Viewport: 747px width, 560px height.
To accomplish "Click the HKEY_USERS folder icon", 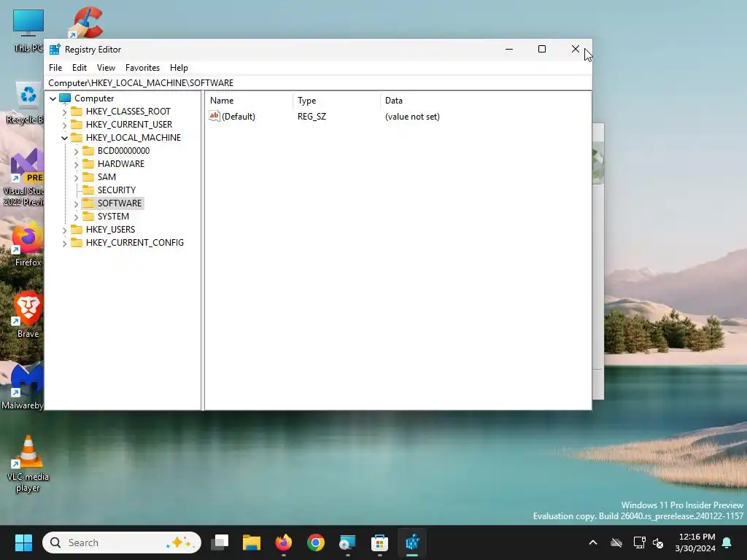I will (76, 229).
